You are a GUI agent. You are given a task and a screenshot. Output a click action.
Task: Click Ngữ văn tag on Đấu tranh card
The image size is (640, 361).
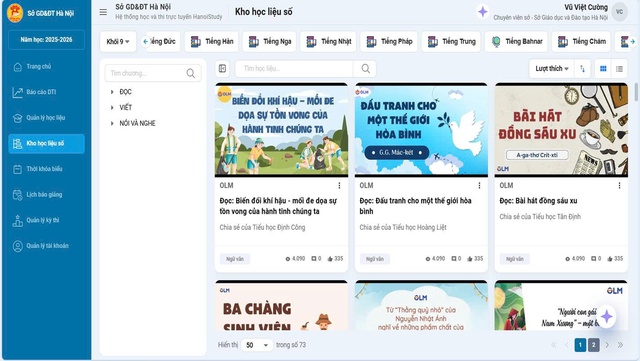click(x=375, y=259)
